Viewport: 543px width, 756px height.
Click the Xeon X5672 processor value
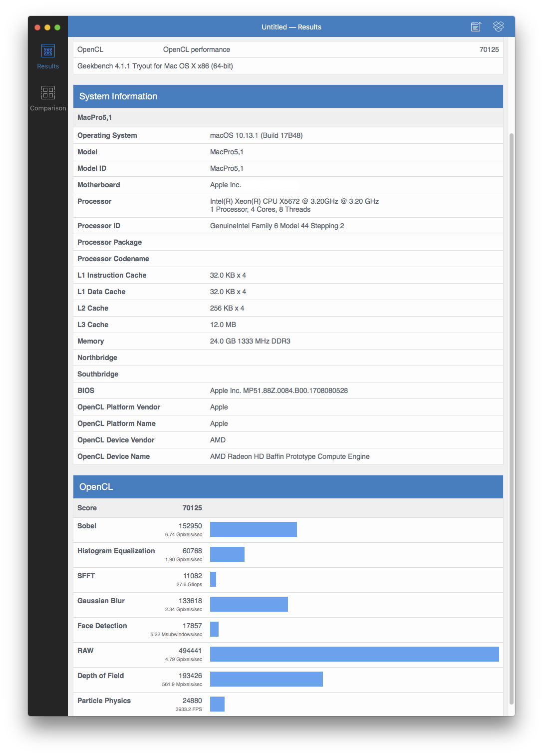(294, 205)
